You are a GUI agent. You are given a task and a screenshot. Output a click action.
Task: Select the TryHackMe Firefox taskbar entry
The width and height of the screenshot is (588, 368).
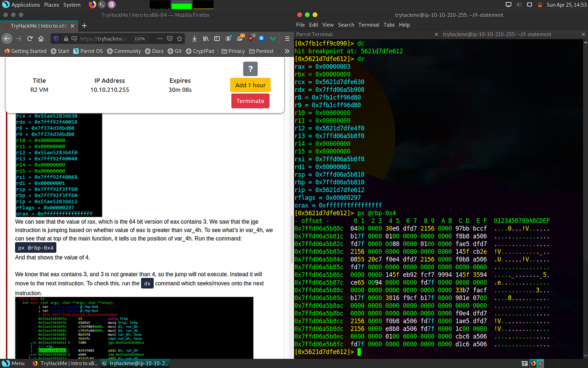[x=65, y=363]
